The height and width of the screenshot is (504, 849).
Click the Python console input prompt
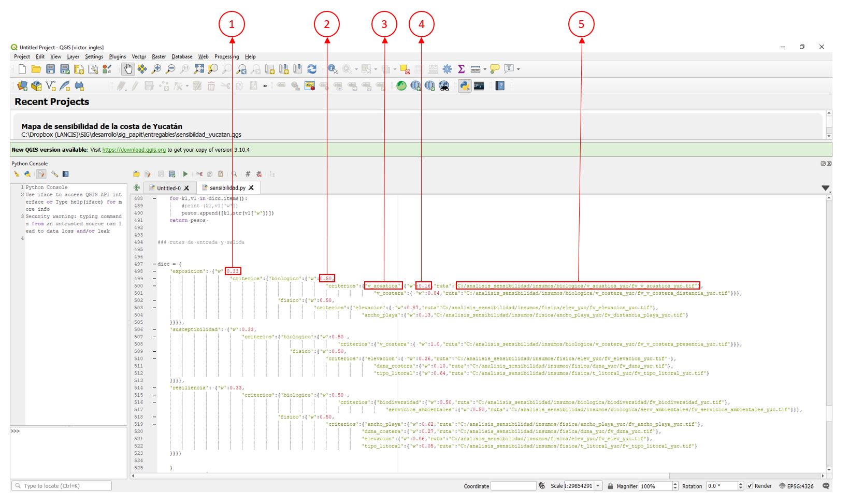68,454
